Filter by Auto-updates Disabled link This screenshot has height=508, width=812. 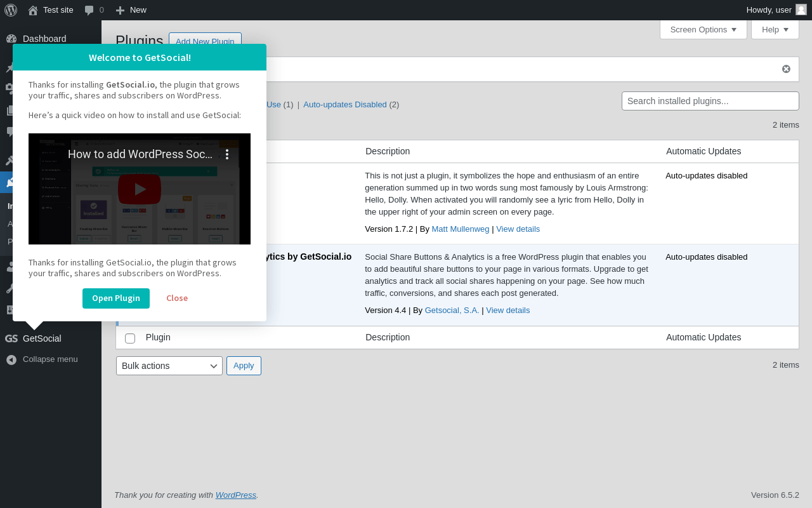(x=345, y=105)
